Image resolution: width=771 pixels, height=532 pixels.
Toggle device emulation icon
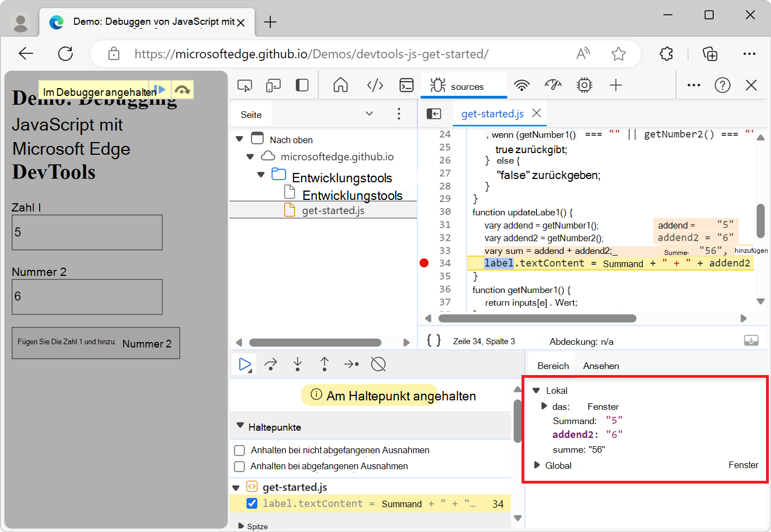[273, 85]
